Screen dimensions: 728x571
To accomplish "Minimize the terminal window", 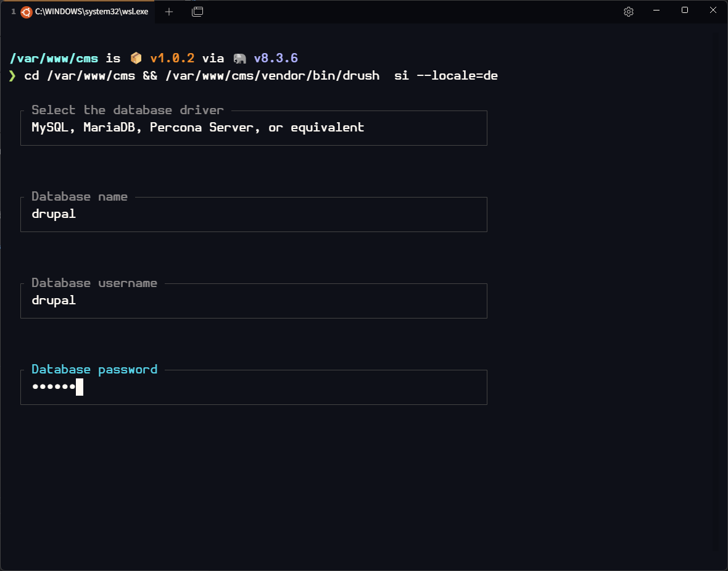I will [656, 10].
